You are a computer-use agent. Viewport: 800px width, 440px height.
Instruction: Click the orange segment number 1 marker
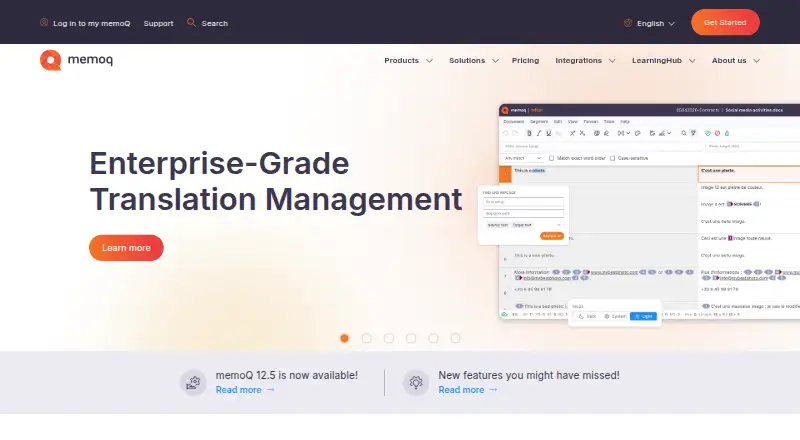(505, 174)
